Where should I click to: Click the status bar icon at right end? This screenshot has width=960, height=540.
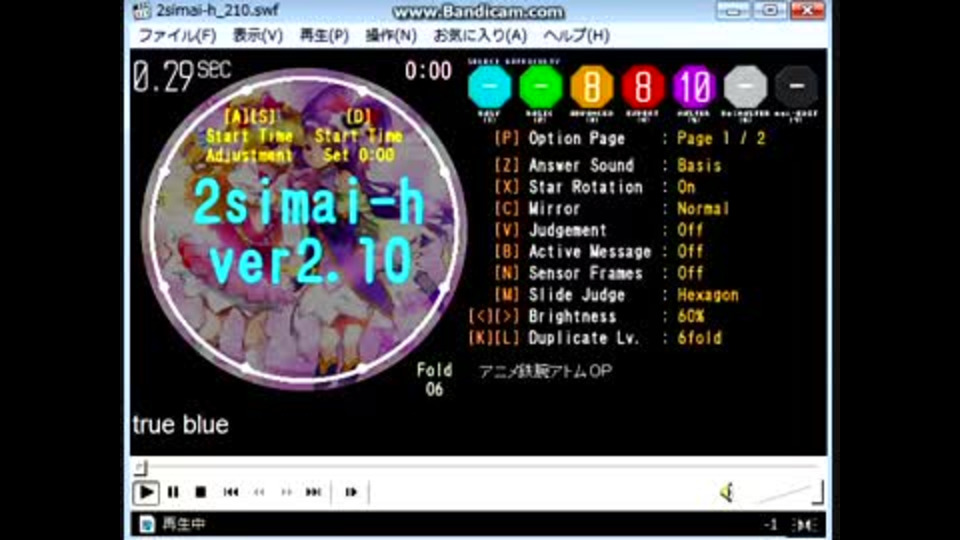pyautogui.click(x=804, y=525)
